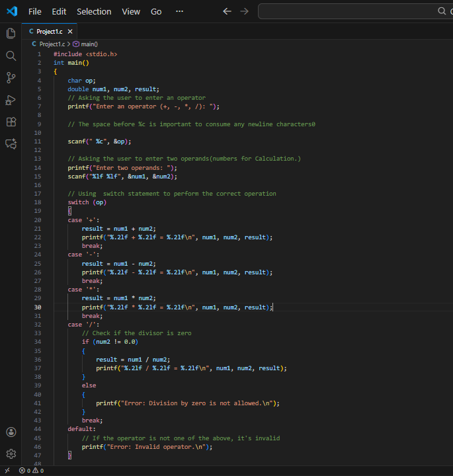Screen dimensions: 453x476
Task: Click 'if (num2 != 0.0)' line
Action: [x=110, y=342]
